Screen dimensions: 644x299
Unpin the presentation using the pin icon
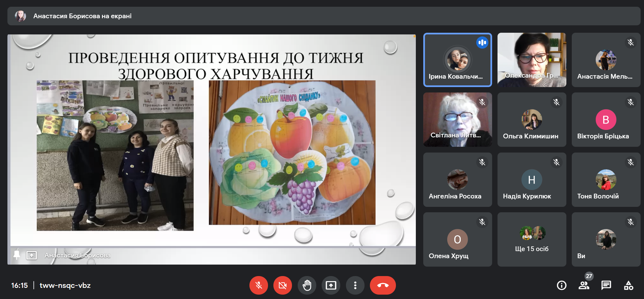[17, 255]
